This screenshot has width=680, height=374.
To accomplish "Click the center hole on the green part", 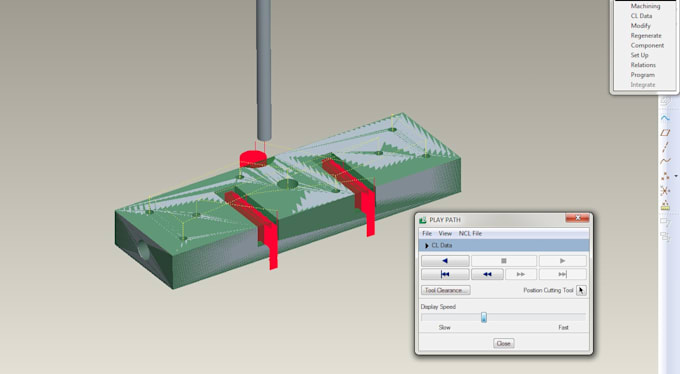I will [x=288, y=184].
